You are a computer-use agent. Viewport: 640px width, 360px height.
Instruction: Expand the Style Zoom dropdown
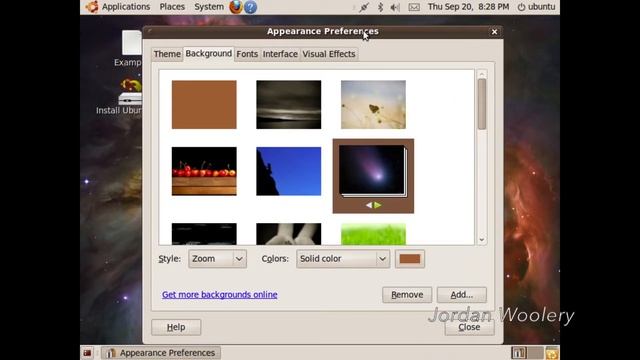point(218,259)
